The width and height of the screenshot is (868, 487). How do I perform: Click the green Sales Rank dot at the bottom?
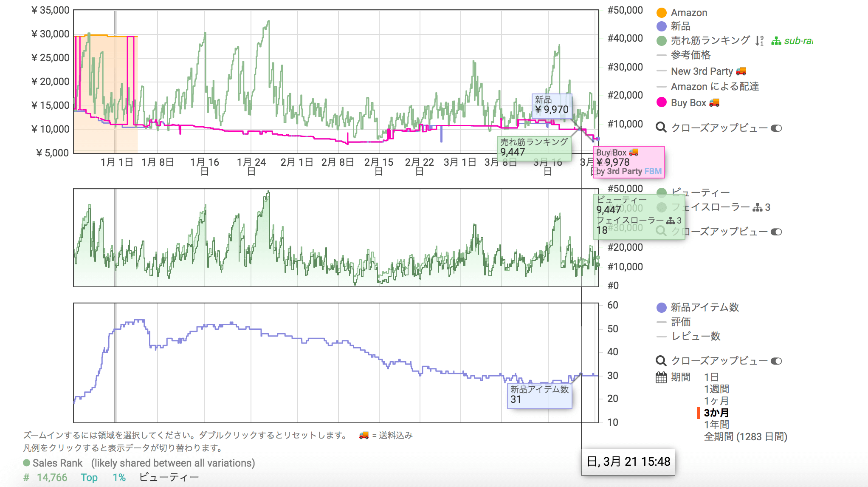click(x=27, y=463)
